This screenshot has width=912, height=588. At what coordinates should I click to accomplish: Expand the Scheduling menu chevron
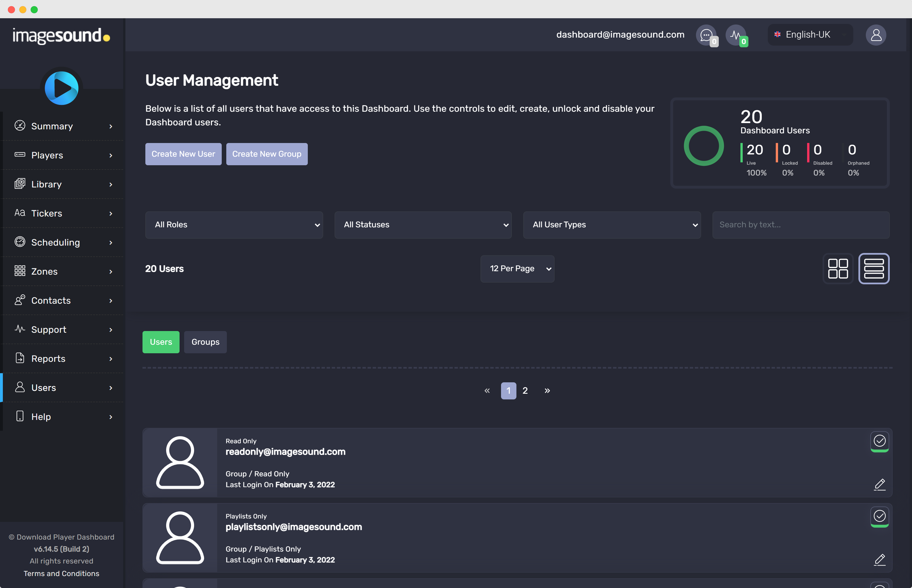(x=111, y=242)
